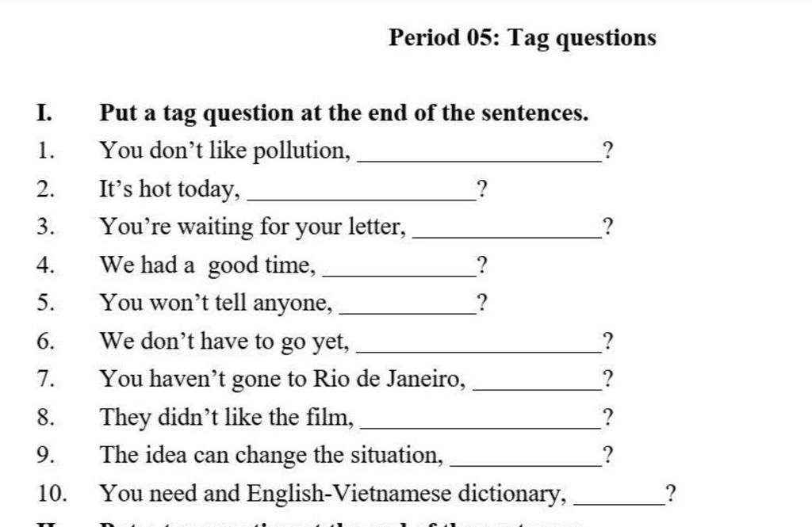Click the blank after 'didn't like the film'
Screen dimensions: 812x527
[x=481, y=424]
